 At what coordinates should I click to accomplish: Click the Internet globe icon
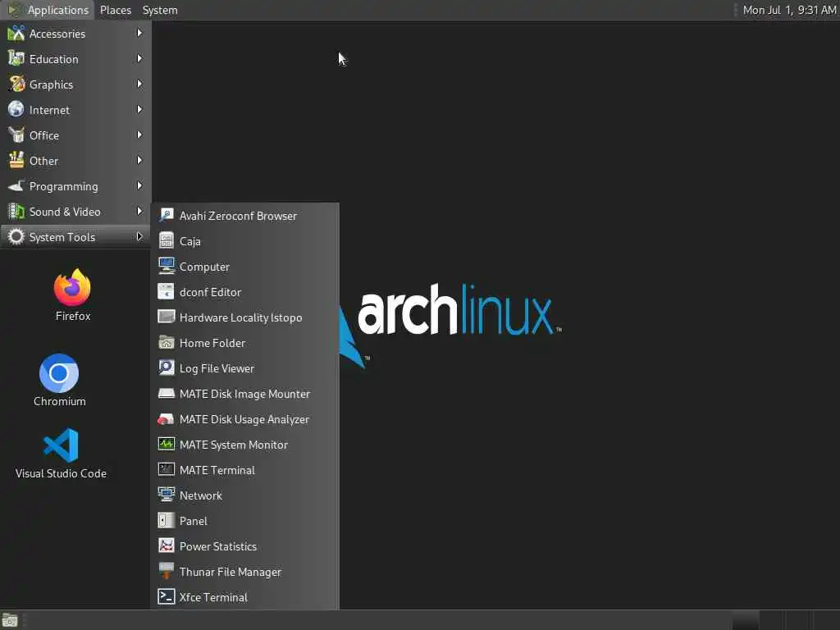tap(16, 109)
